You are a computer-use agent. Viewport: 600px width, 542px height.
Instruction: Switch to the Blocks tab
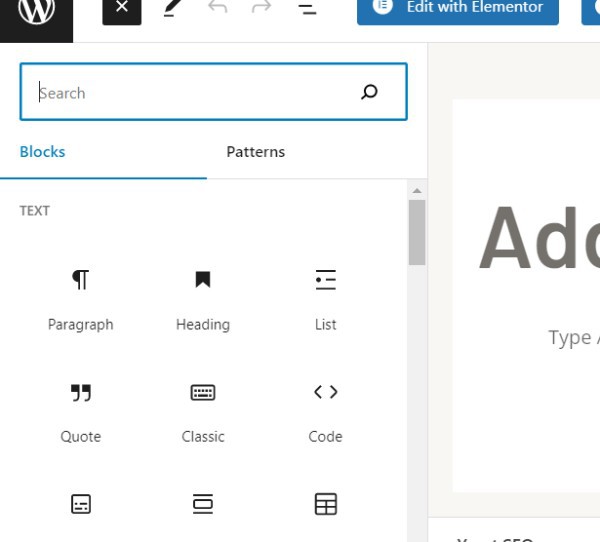42,152
